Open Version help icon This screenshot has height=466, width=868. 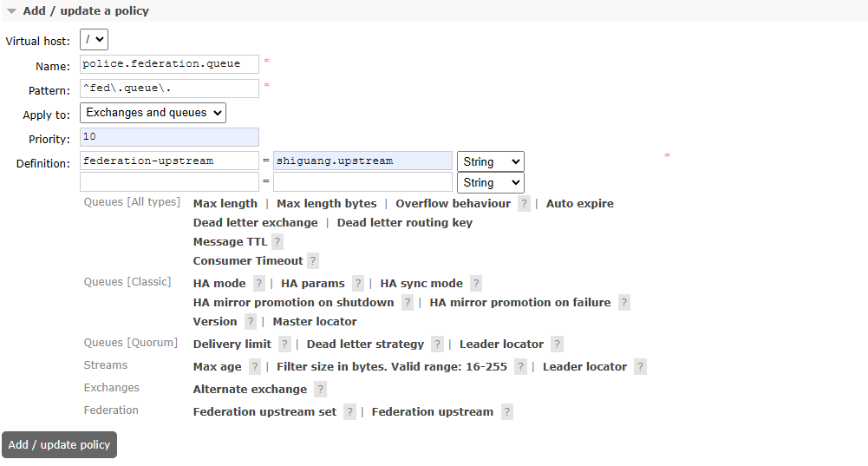pyautogui.click(x=251, y=321)
